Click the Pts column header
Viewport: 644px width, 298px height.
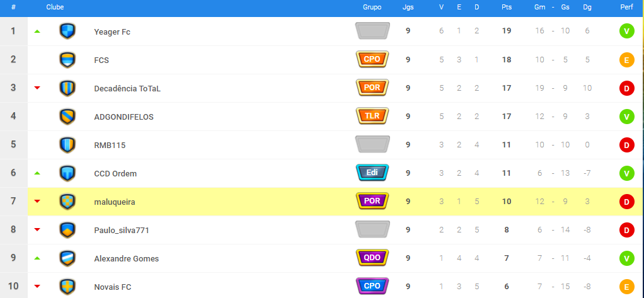tap(507, 8)
